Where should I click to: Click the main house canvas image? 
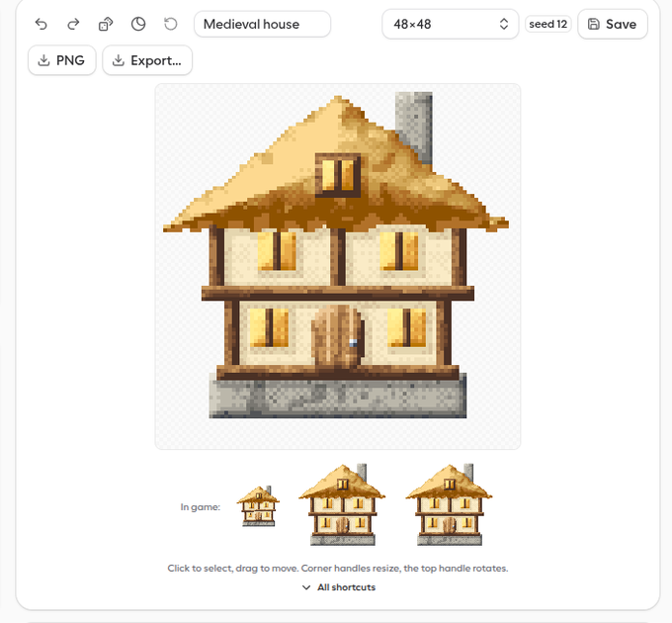coord(338,266)
